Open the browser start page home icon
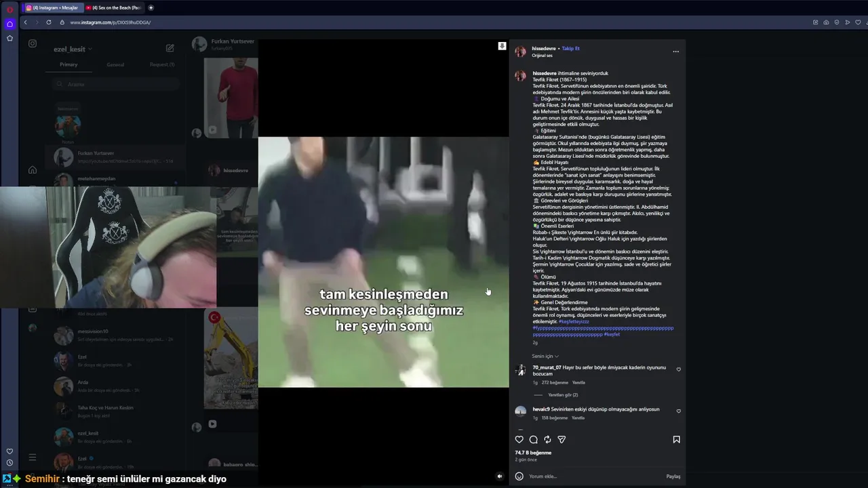This screenshot has width=868, height=488. (x=9, y=24)
